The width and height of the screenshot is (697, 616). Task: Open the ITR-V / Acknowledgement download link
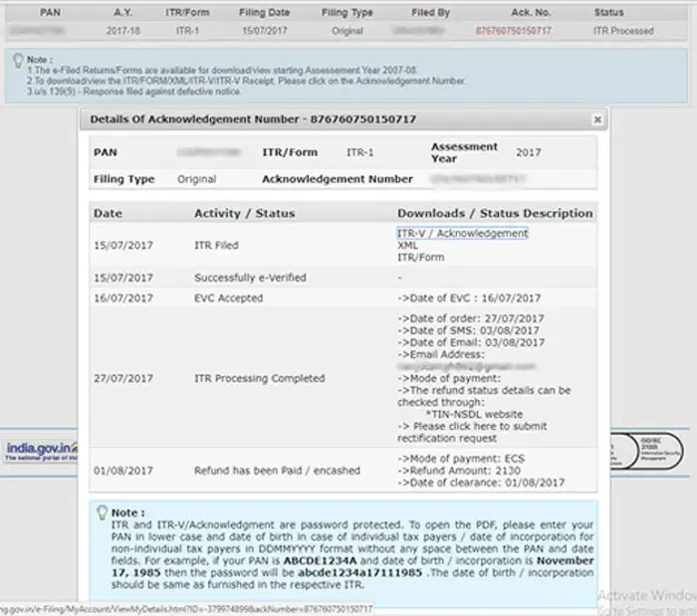pyautogui.click(x=462, y=233)
